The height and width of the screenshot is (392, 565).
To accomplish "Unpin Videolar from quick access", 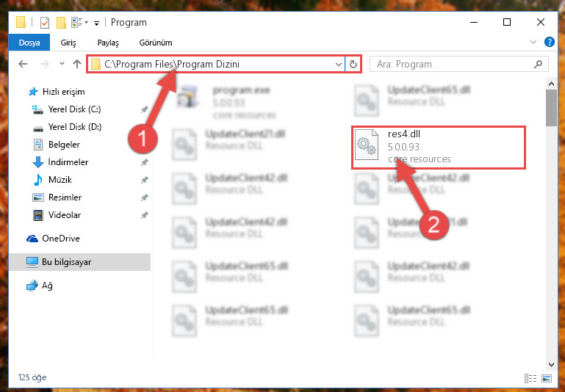I will [145, 215].
